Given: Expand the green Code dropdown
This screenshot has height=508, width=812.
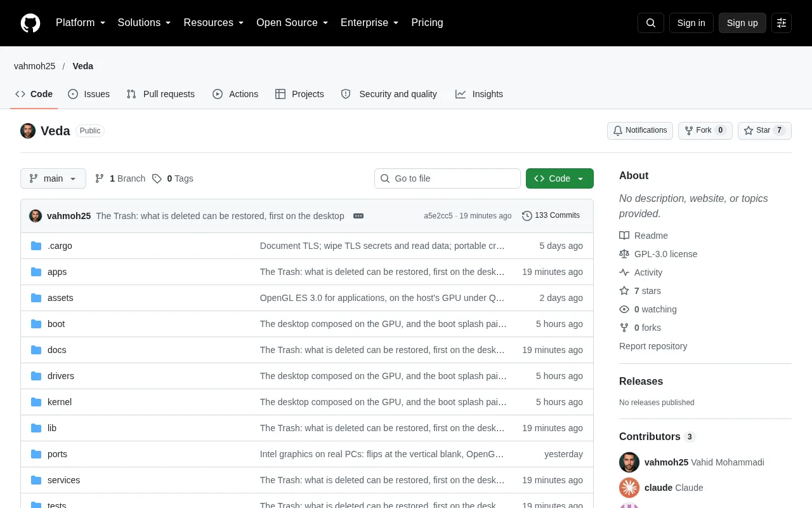Looking at the screenshot, I should tap(560, 178).
